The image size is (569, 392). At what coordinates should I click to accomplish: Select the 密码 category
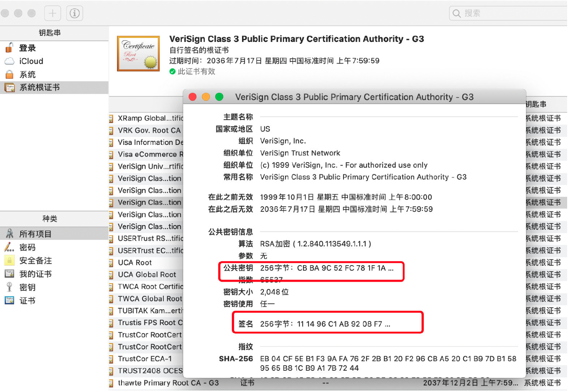tap(54, 247)
